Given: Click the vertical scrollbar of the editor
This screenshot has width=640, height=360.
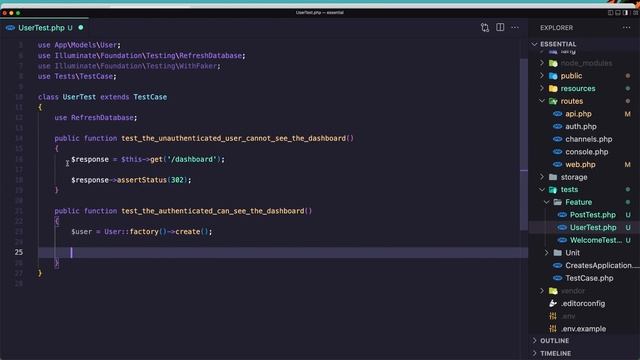Looking at the screenshot, I should 524,144.
